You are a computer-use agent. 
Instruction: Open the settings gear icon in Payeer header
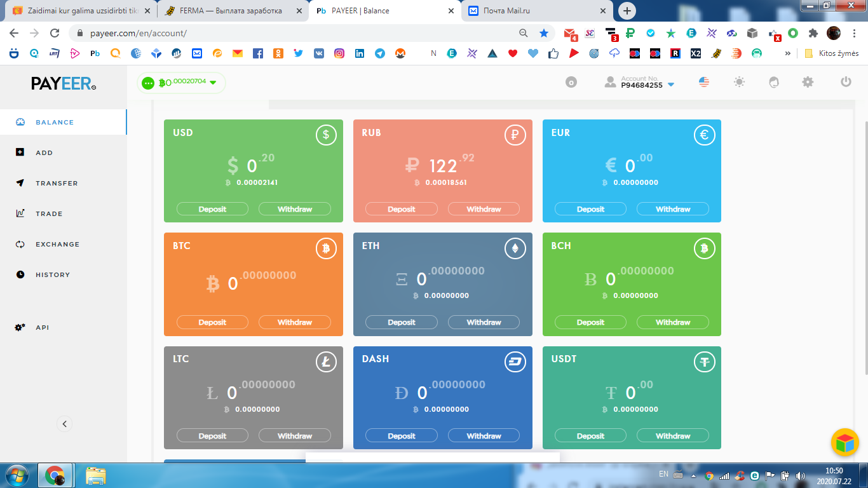point(808,82)
